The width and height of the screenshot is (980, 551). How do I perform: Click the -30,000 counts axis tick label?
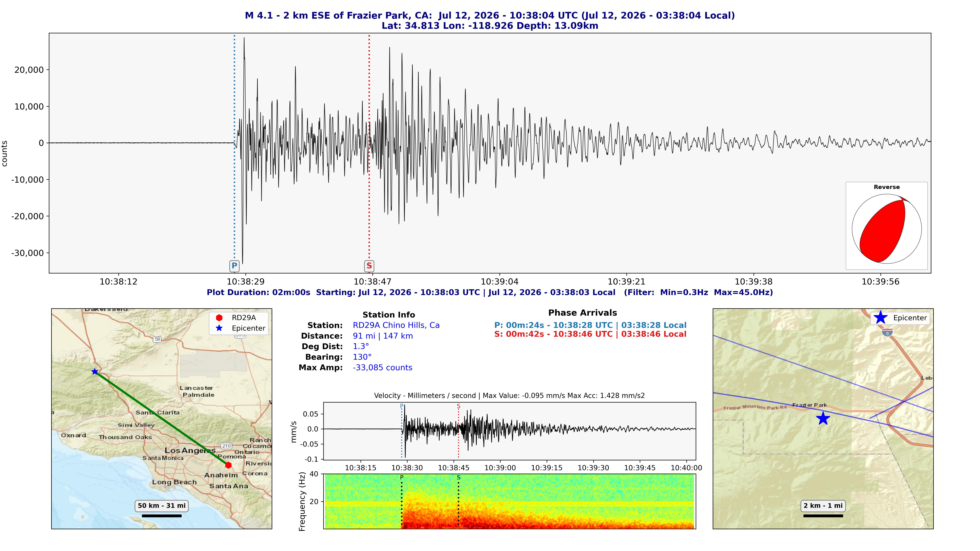point(27,253)
